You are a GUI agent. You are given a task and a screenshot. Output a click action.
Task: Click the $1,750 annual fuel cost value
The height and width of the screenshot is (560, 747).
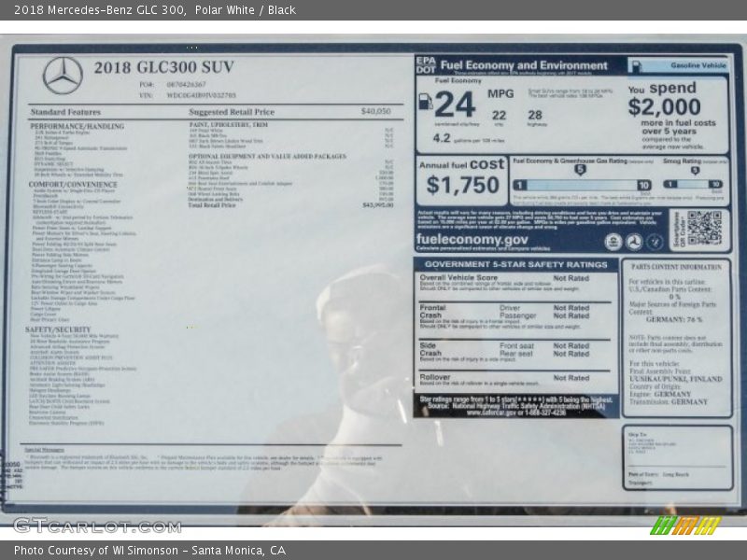tap(462, 185)
